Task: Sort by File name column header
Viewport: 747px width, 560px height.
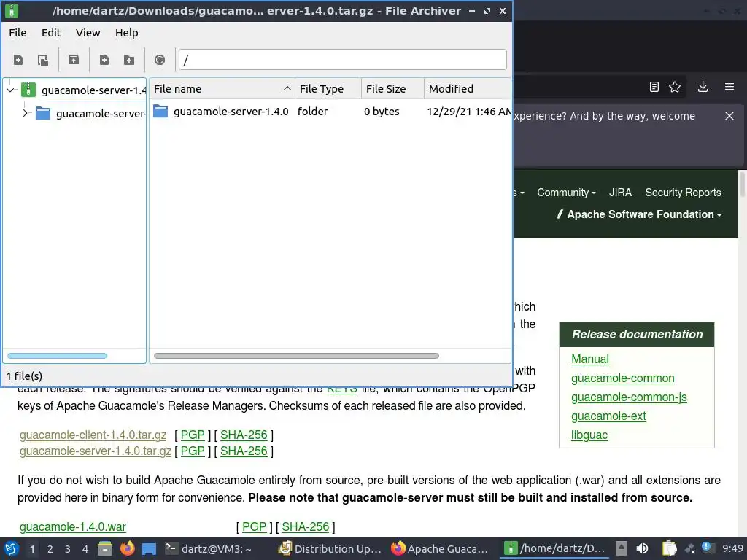Action: coord(222,88)
